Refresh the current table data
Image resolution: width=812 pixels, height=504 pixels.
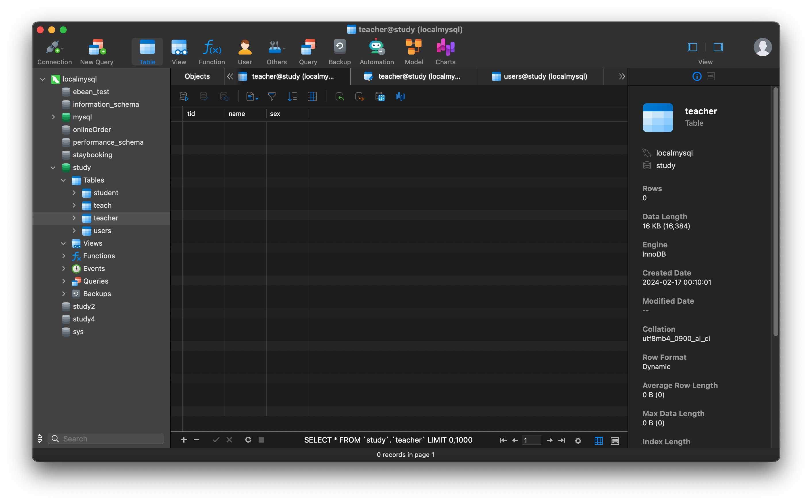tap(248, 440)
